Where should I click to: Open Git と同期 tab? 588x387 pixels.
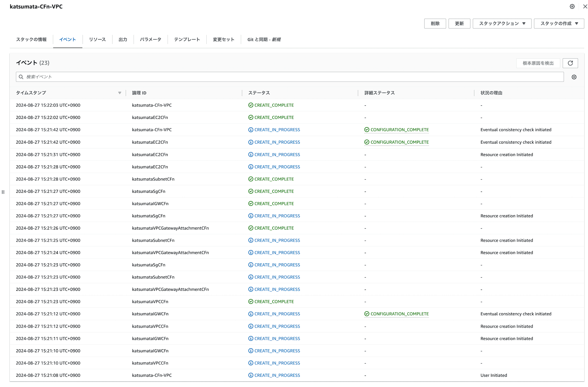pos(264,39)
